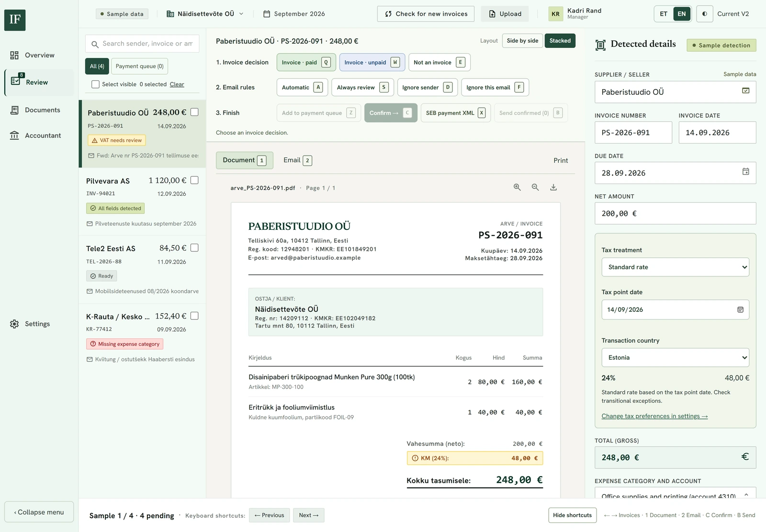Open due date calendar picker icon
766x532 pixels.
click(745, 171)
